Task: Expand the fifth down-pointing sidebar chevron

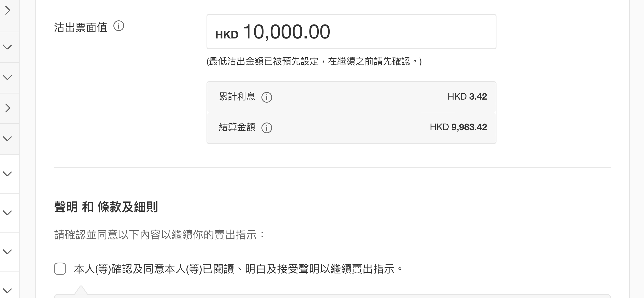Action: [x=8, y=213]
